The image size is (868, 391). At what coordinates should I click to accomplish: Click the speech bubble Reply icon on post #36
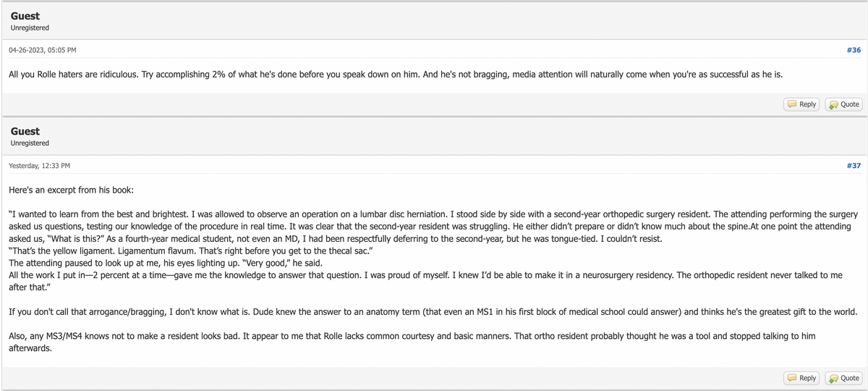(793, 104)
